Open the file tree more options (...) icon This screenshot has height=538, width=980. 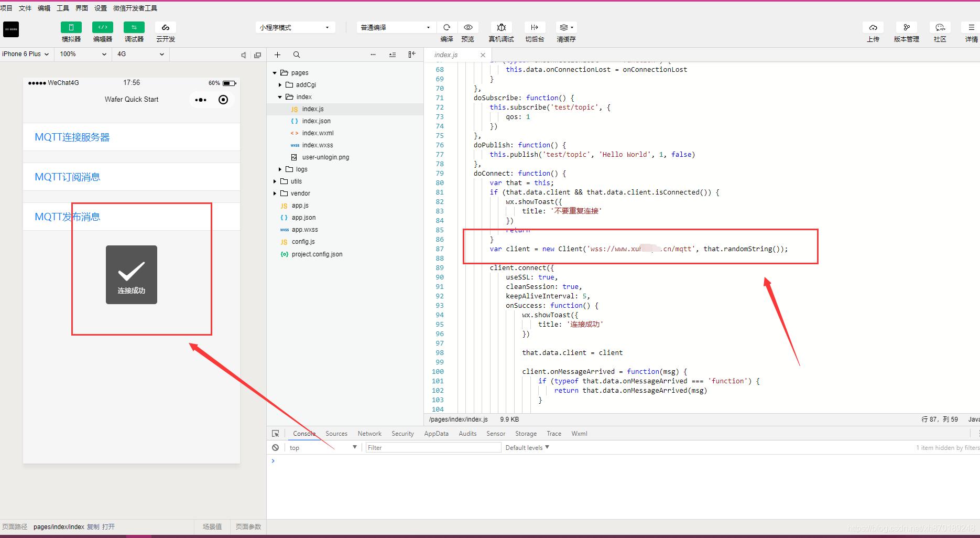(x=373, y=55)
